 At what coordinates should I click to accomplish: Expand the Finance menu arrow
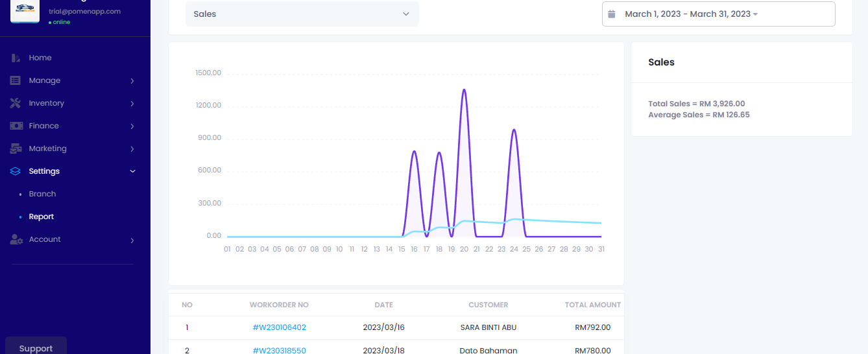(x=132, y=126)
